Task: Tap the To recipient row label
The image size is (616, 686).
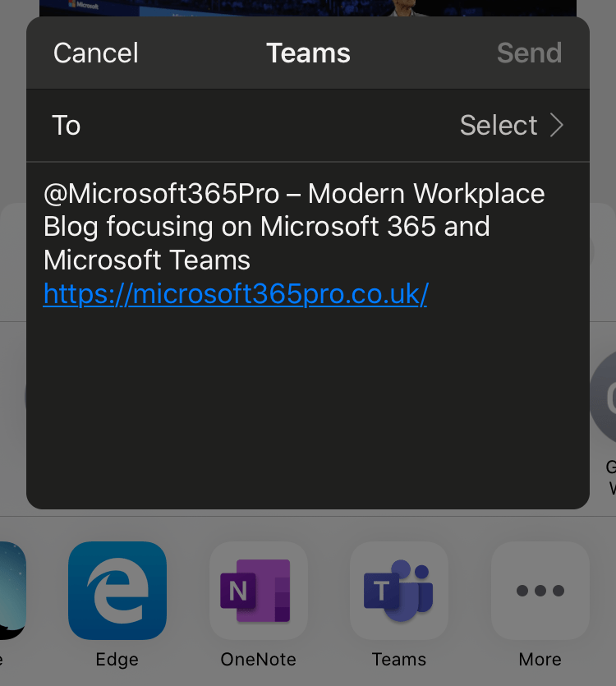Action: pyautogui.click(x=67, y=125)
